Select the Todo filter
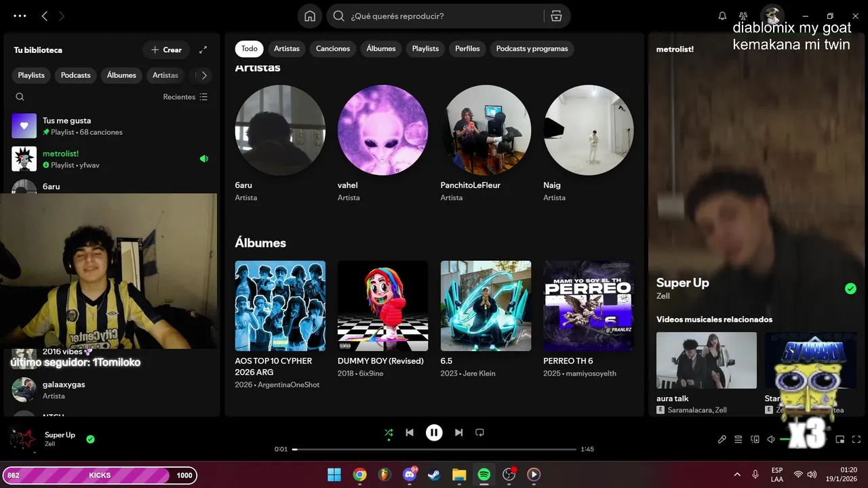This screenshot has height=488, width=868. coord(250,49)
